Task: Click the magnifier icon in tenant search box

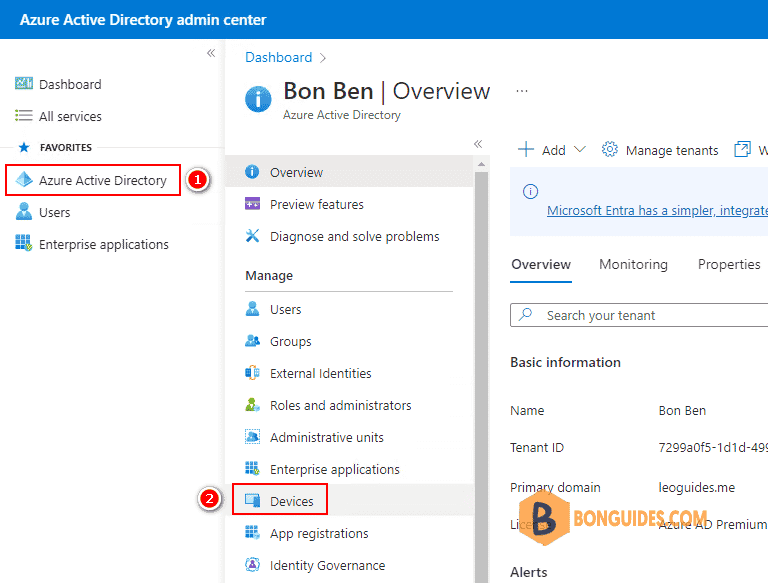Action: tap(526, 314)
